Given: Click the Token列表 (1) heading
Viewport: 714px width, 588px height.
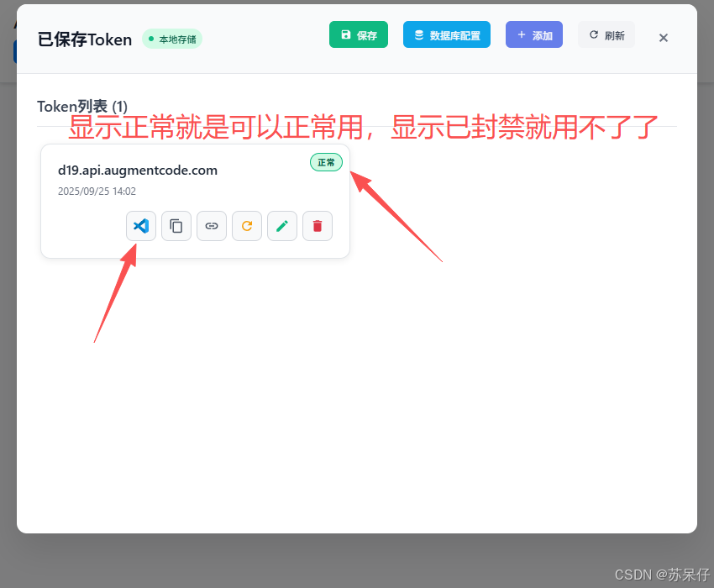Looking at the screenshot, I should (x=81, y=107).
